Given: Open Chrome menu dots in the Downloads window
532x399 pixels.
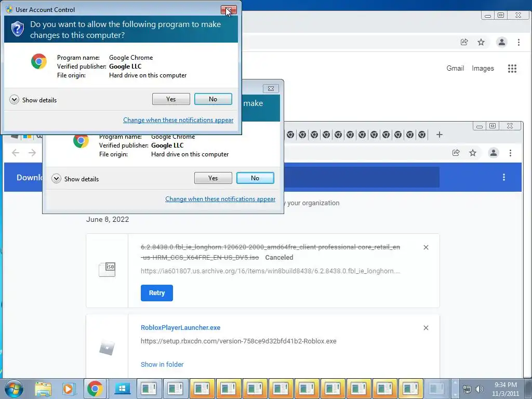Looking at the screenshot, I should (x=510, y=153).
